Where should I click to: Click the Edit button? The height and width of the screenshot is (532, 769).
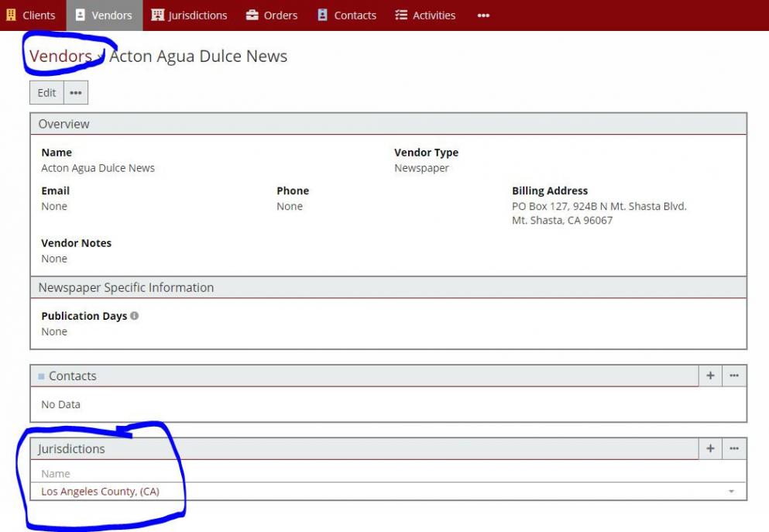point(46,93)
